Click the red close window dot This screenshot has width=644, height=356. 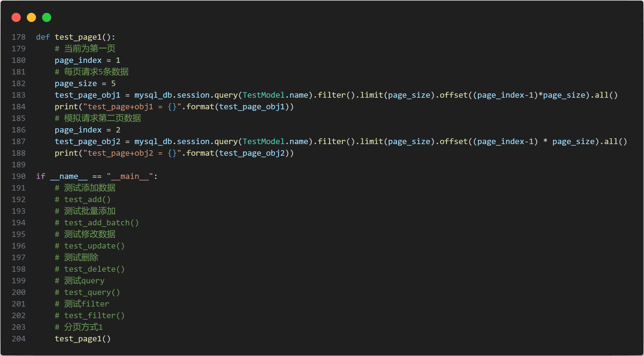pos(16,17)
